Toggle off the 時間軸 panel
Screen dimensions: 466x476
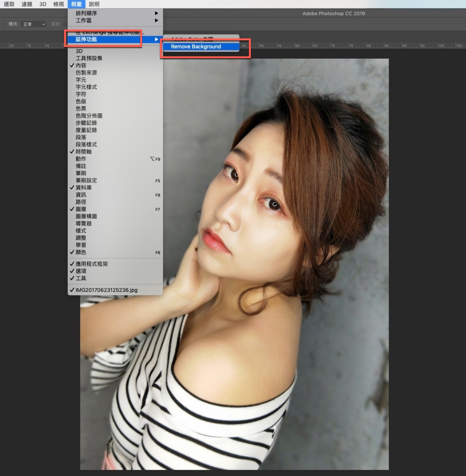point(83,152)
